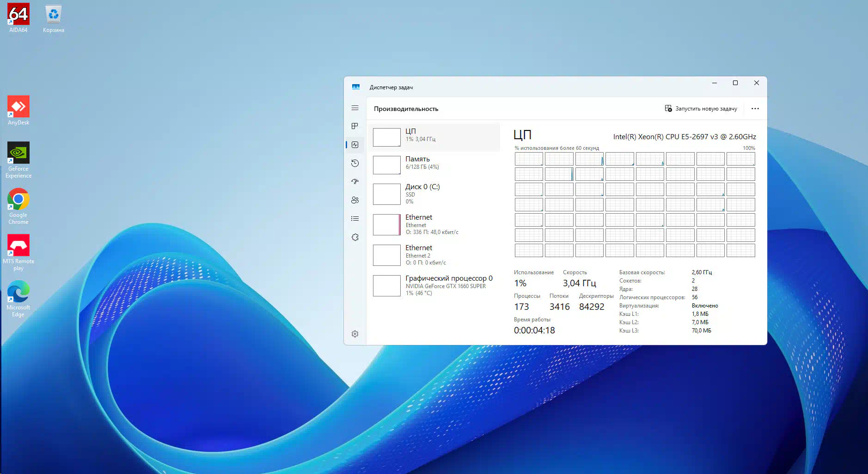The image size is (868, 474).
Task: Select the Ethernet 2 performance item
Action: tap(434, 255)
